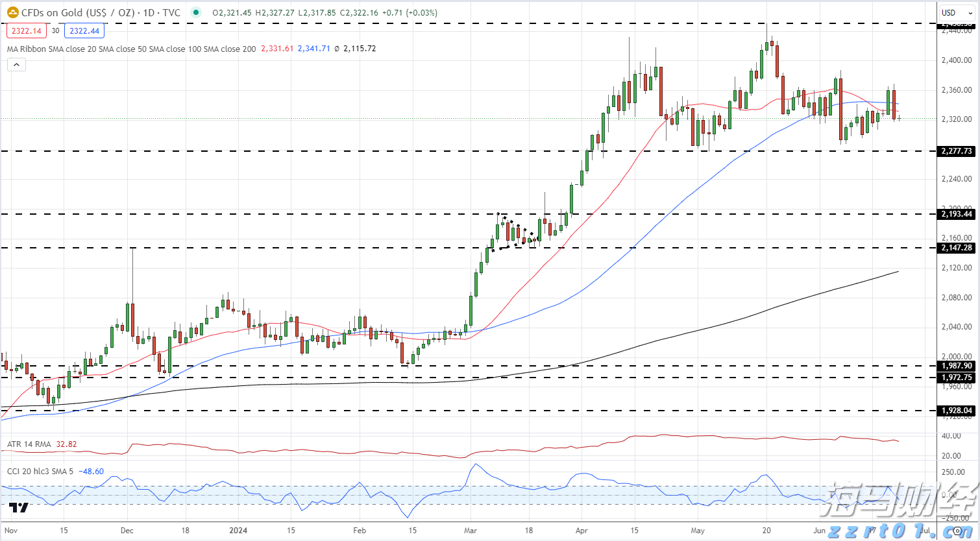Click the gold bars symbol icon
Image resolution: width=980 pixels, height=541 pixels.
[13, 12]
